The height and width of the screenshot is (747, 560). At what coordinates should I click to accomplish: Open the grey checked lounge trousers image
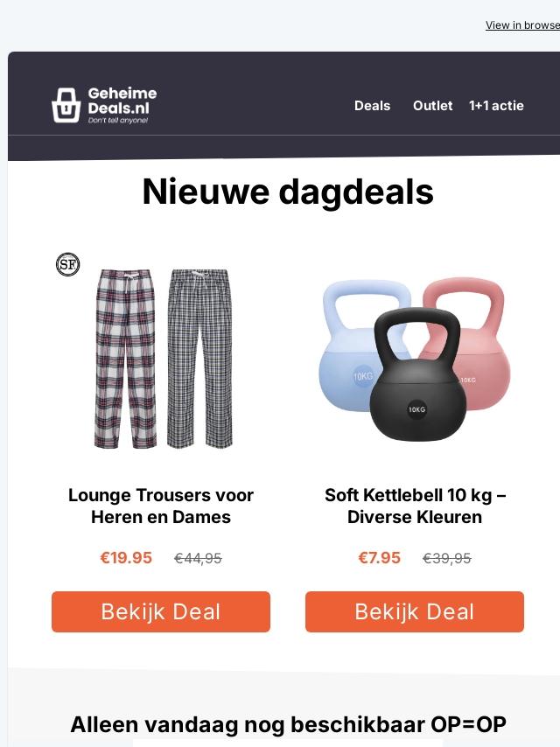pos(200,359)
